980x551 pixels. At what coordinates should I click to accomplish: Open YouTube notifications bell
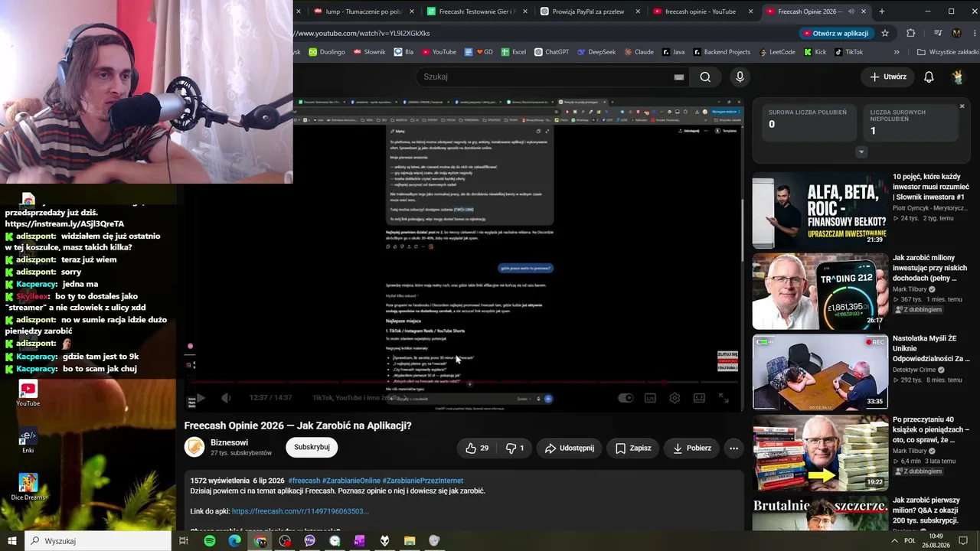pyautogui.click(x=929, y=77)
